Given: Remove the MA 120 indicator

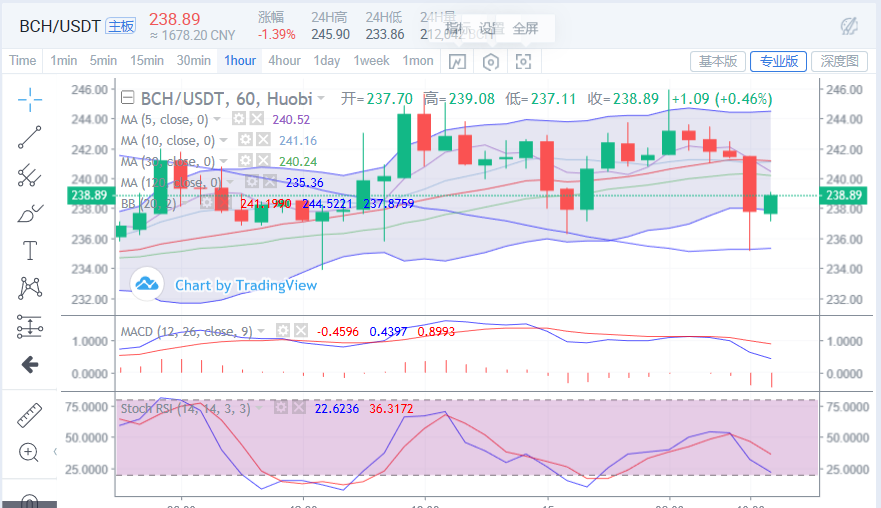Looking at the screenshot, I should [x=270, y=182].
